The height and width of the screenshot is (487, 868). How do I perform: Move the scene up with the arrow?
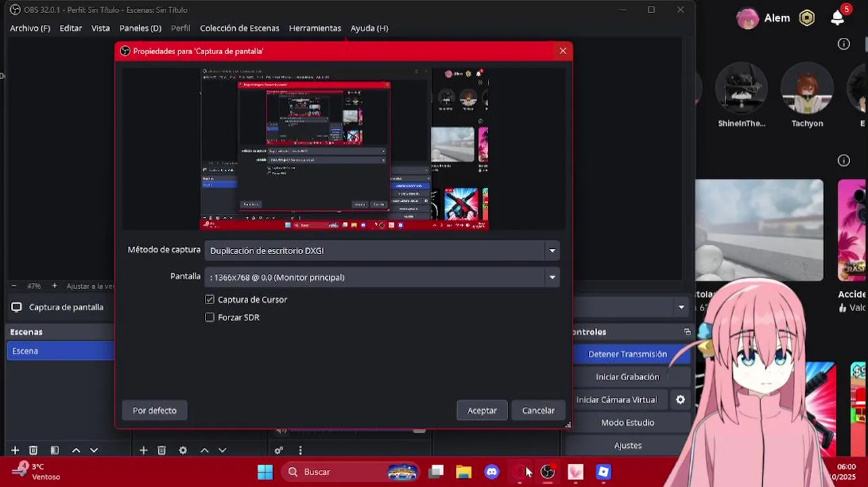point(76,450)
